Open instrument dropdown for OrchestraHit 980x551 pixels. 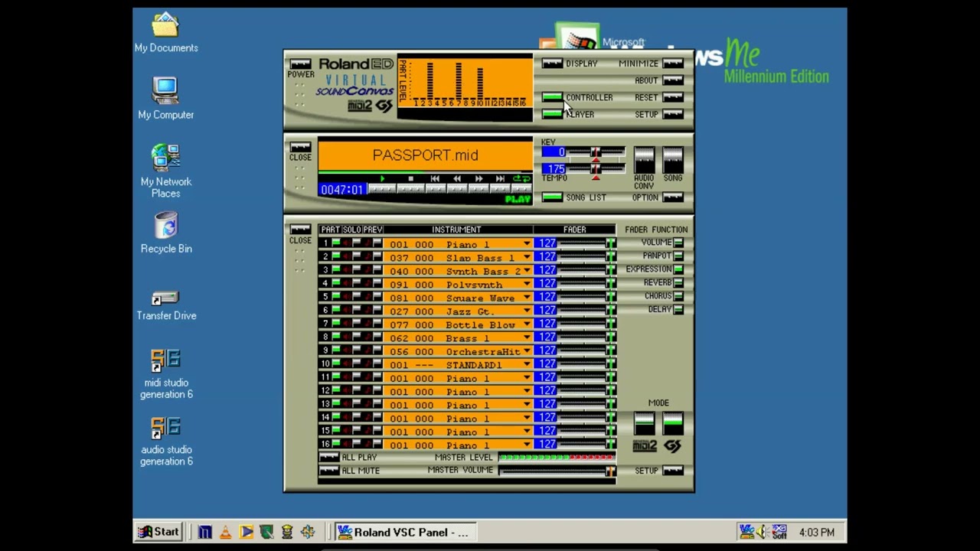tap(527, 351)
